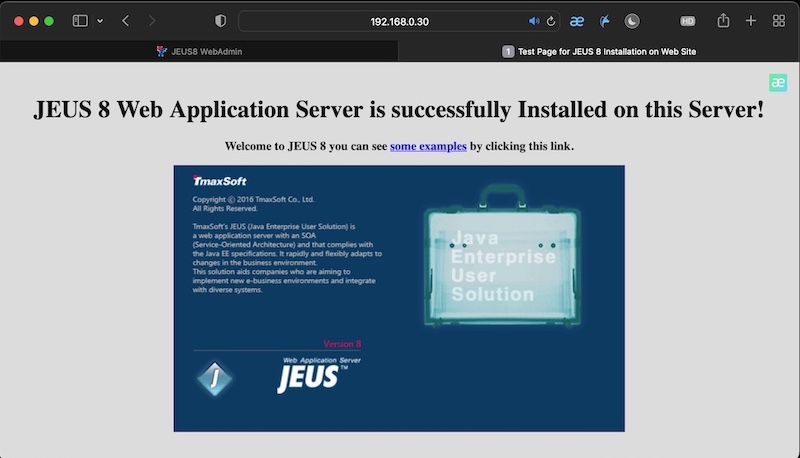Viewport: 800px width, 458px height.
Task: Go back using the back arrow
Action: (x=126, y=21)
